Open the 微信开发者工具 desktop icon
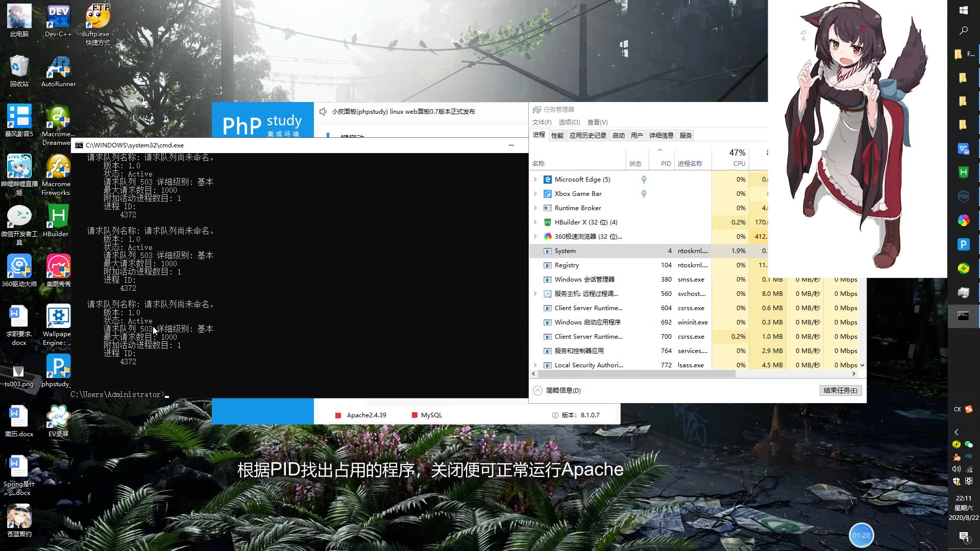The width and height of the screenshot is (980, 551). coord(19,225)
